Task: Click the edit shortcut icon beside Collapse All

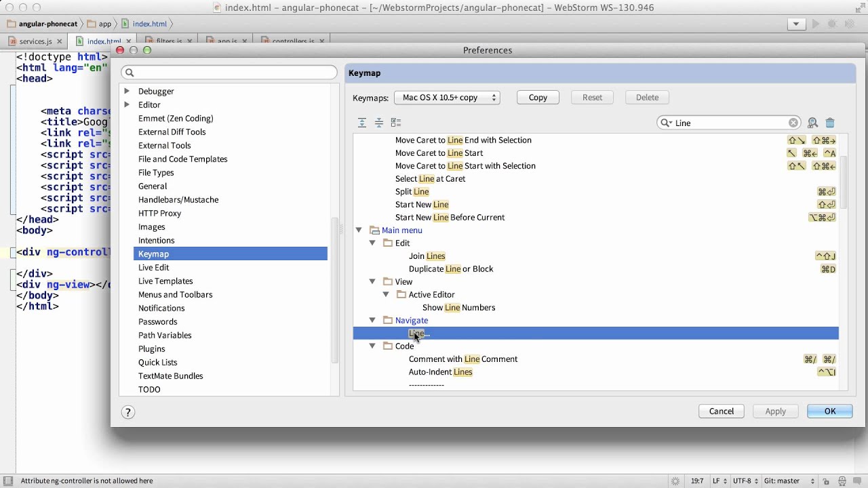Action: pos(396,123)
